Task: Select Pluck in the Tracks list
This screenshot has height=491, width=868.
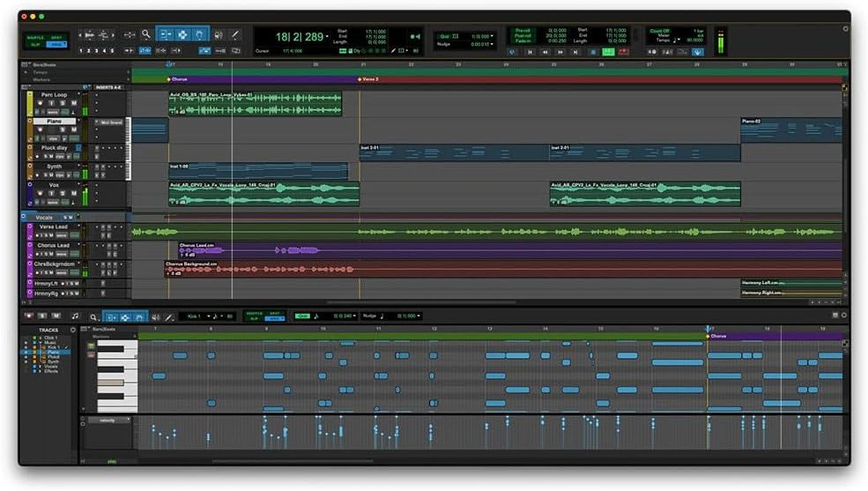Action: coord(53,357)
